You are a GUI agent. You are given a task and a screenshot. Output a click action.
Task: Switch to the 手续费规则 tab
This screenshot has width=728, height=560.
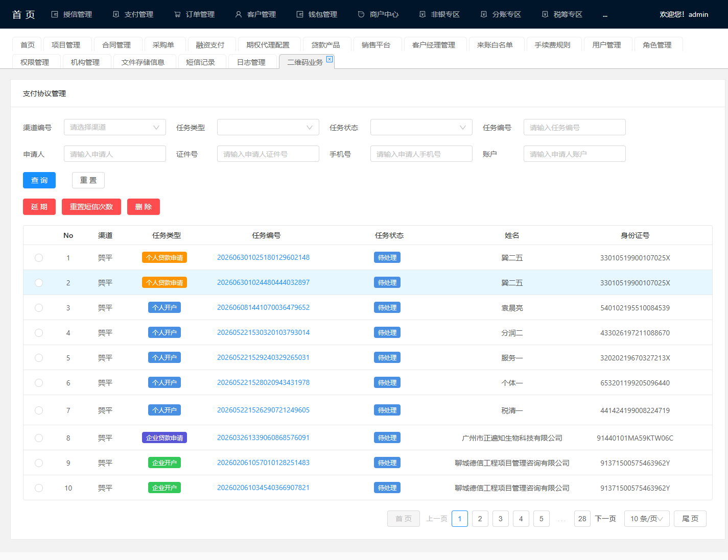pyautogui.click(x=552, y=45)
